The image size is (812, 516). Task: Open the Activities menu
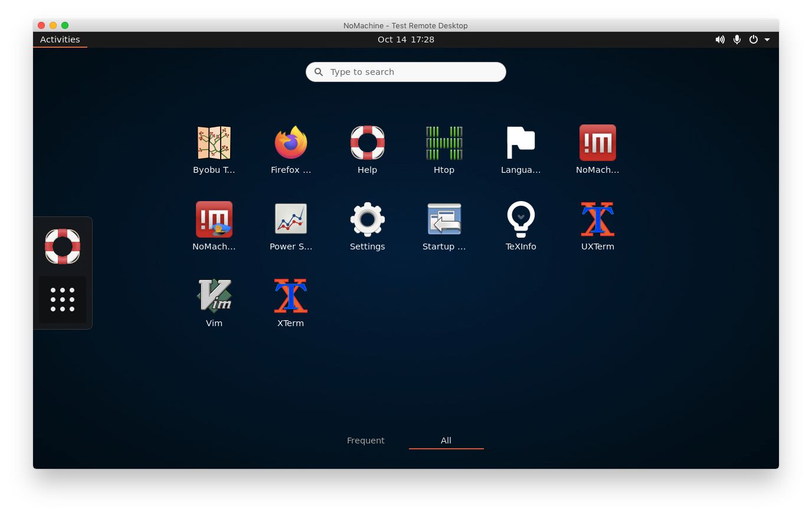tap(60, 39)
